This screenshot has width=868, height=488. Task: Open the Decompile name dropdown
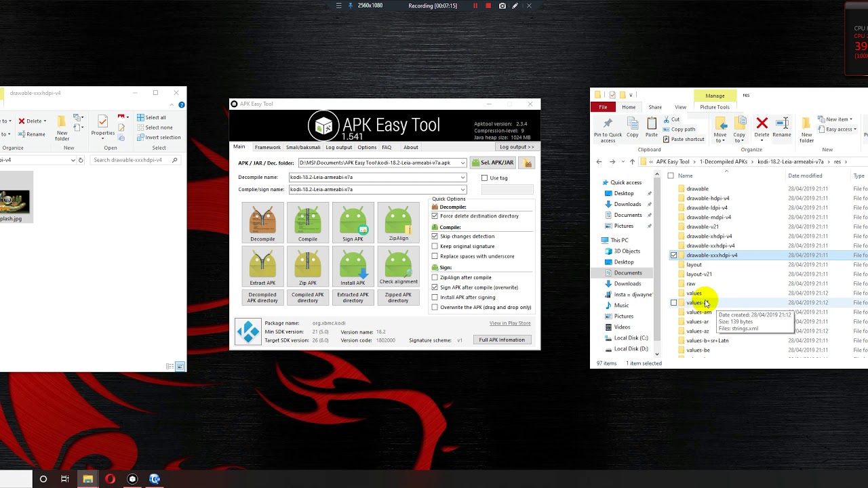coord(463,178)
